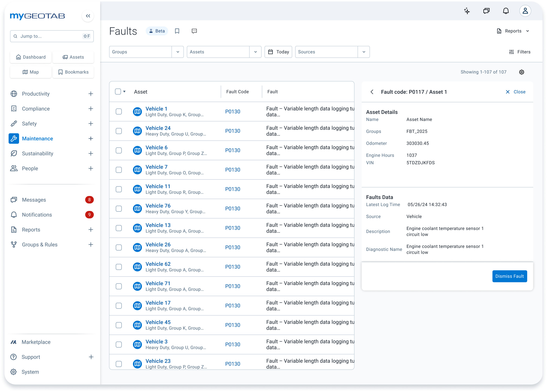Click the map icon for Vehicle 76
Screen dimensions: 547x392
(137, 209)
